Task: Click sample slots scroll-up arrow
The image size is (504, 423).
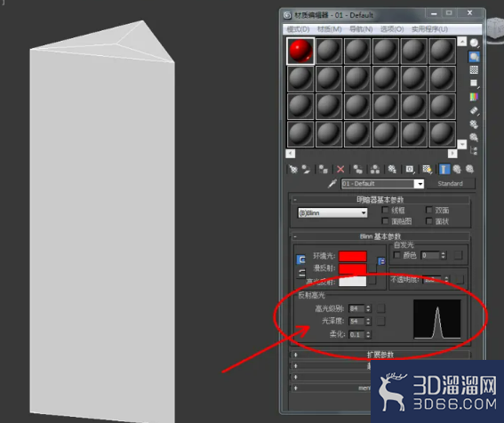Action: tap(462, 42)
